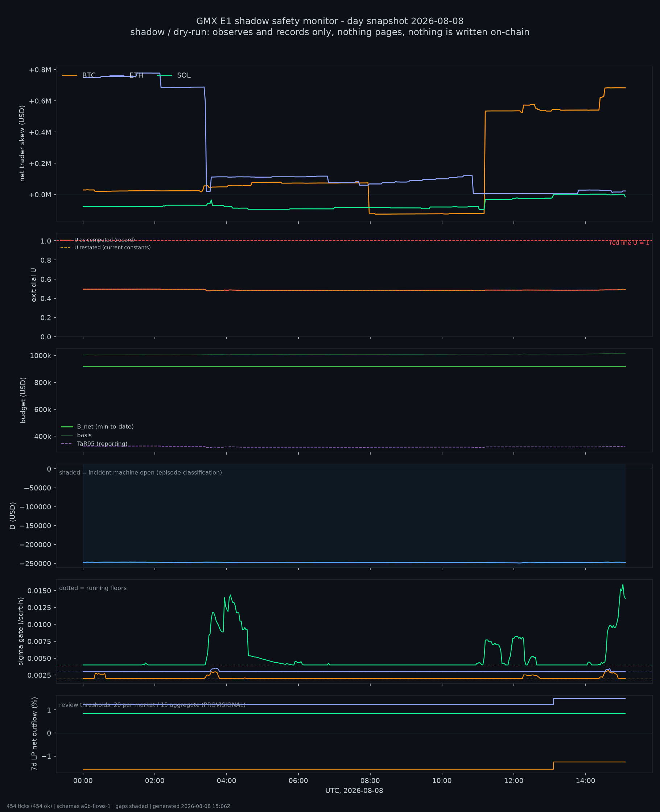The image size is (660, 812).
Task: Click the ETH legend label
Action: pyautogui.click(x=136, y=75)
